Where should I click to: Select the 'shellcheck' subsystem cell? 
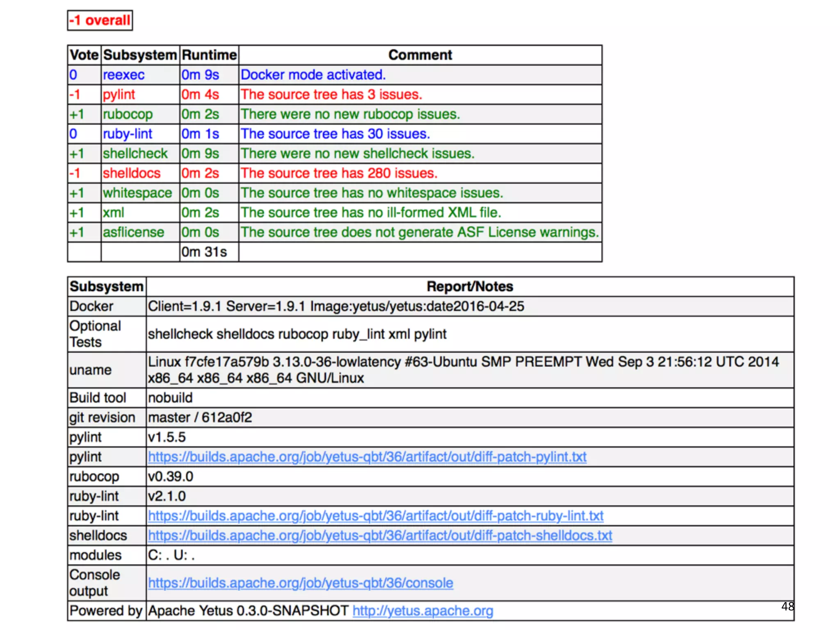[x=140, y=154]
